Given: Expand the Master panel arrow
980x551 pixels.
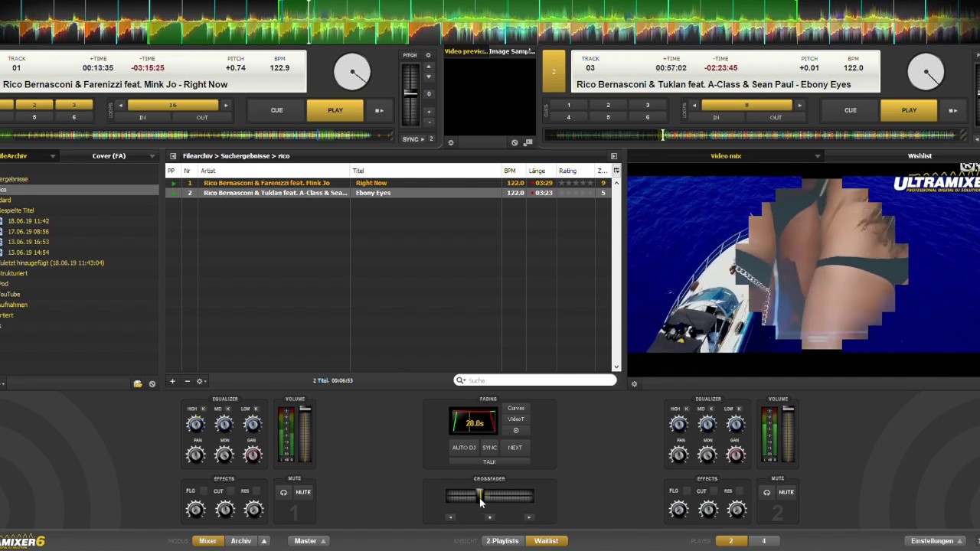Looking at the screenshot, I should tap(323, 541).
